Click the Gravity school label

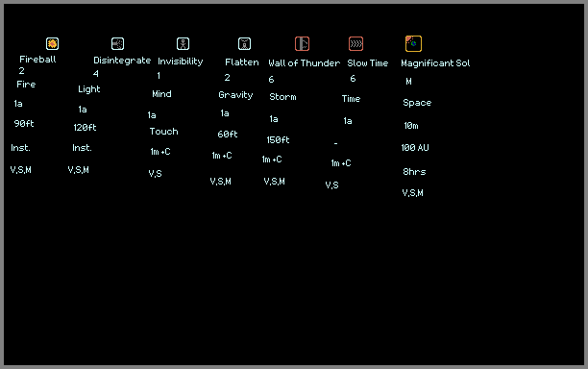coord(235,95)
